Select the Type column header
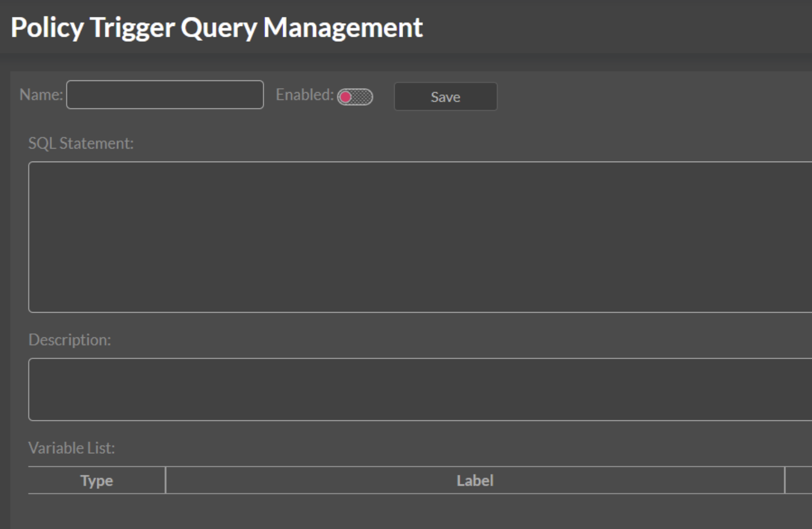 pyautogui.click(x=97, y=480)
